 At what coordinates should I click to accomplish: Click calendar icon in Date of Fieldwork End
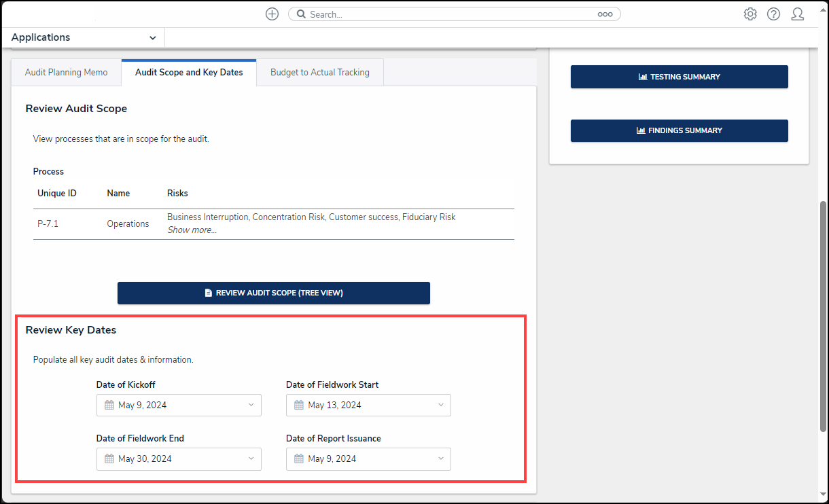(109, 458)
